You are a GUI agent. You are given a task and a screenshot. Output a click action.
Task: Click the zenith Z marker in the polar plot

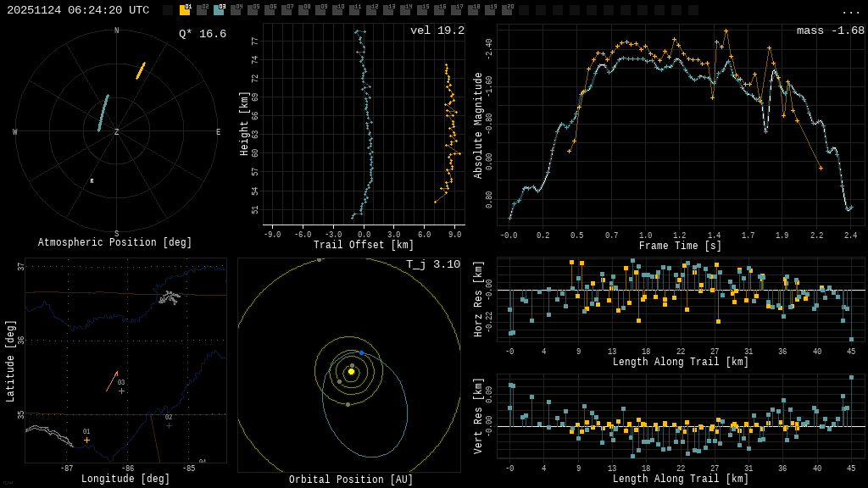(x=117, y=132)
